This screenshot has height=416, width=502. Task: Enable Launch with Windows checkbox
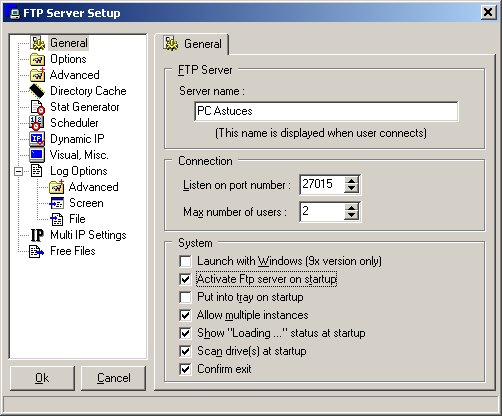coord(185,261)
